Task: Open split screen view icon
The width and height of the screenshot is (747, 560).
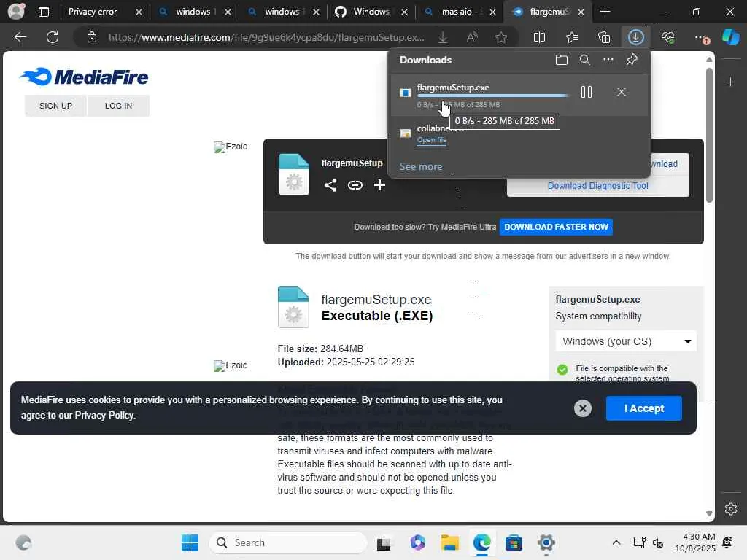Action: [539, 37]
